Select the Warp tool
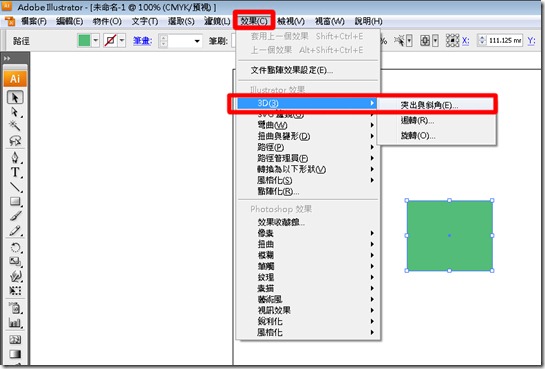 tap(15, 276)
